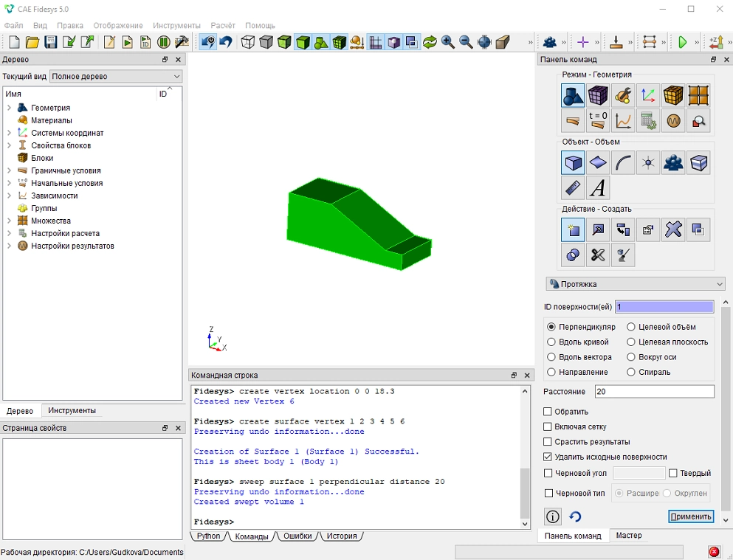Switch to the 'История' console tab

click(341, 536)
